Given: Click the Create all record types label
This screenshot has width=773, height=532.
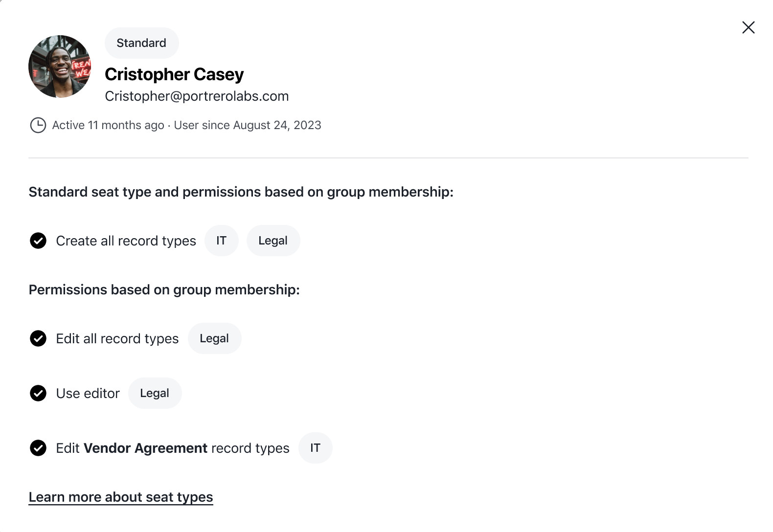Looking at the screenshot, I should click(x=126, y=241).
